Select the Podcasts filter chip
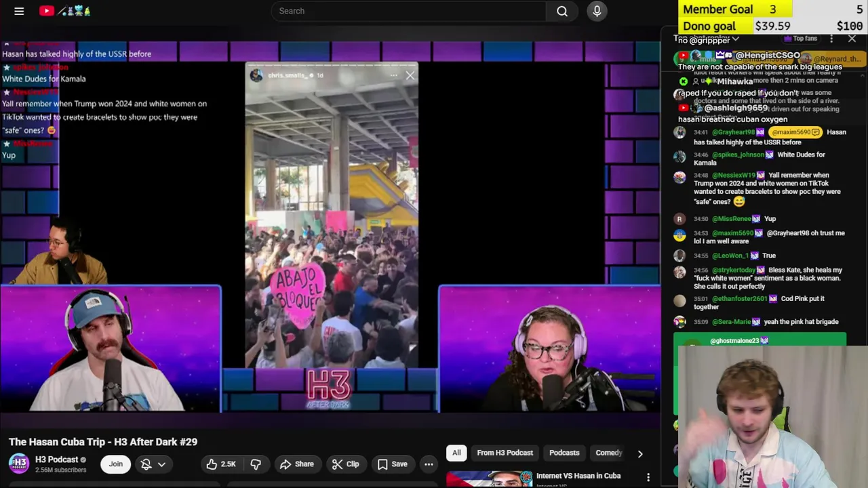 (564, 453)
